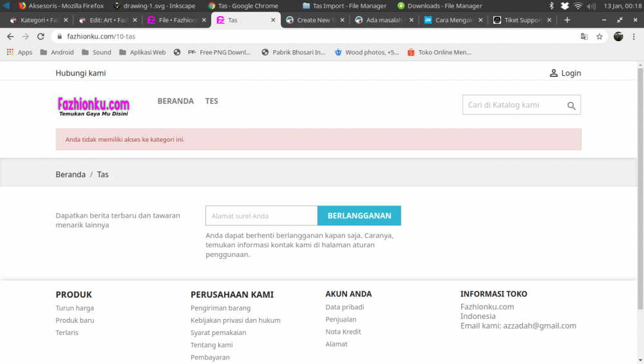644x364 pixels.
Task: Open the Wood photos bookmark
Action: coord(367,52)
